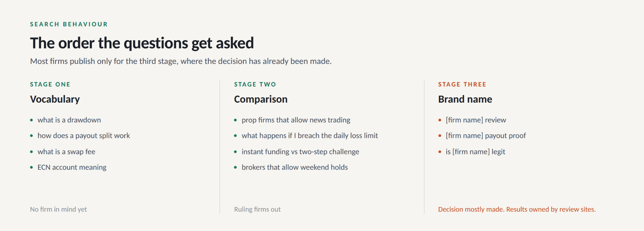644x231 pixels.
Task: Click the 'STAGE TWO' label
Action: [255, 84]
